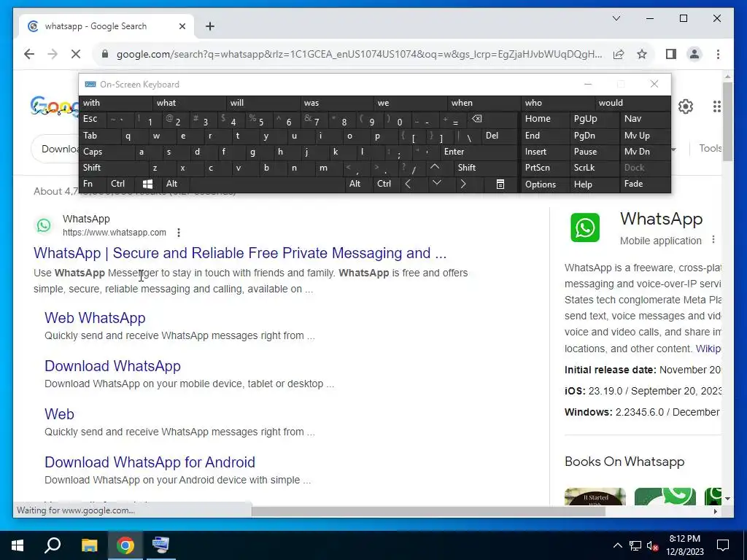The height and width of the screenshot is (560, 747).
Task: Open the Google apps grid
Action: pos(716,106)
